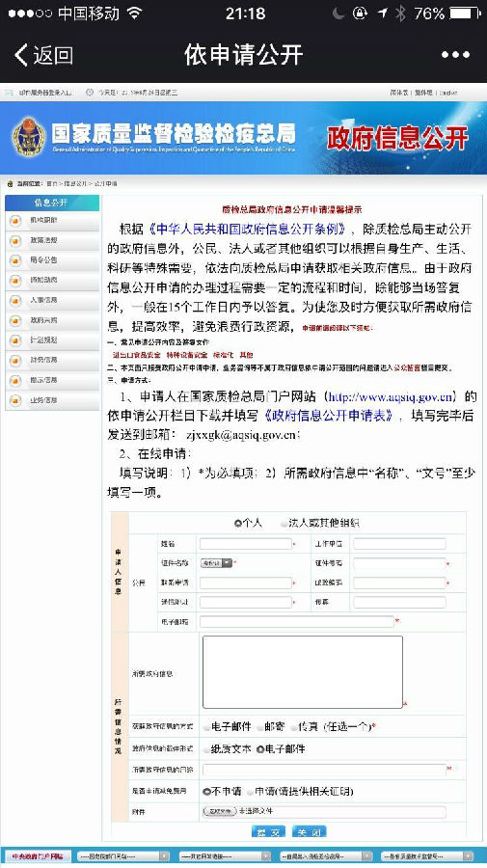Expand the 其它网站链接 footer dropdown
487x868 pixels.
click(225, 856)
